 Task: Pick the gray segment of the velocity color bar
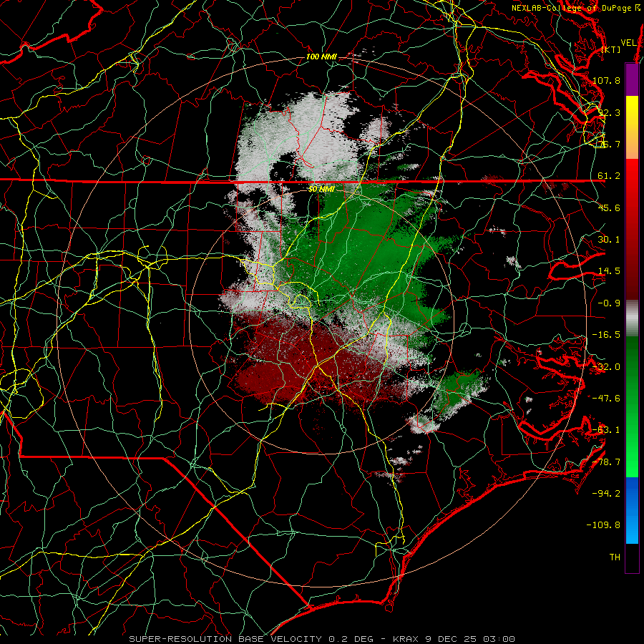[x=632, y=318]
